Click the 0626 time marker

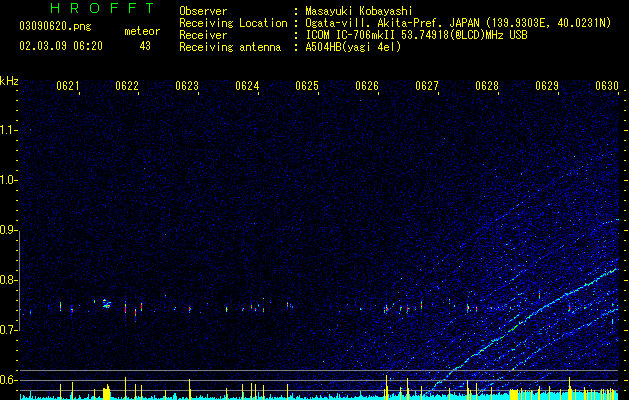coord(367,86)
